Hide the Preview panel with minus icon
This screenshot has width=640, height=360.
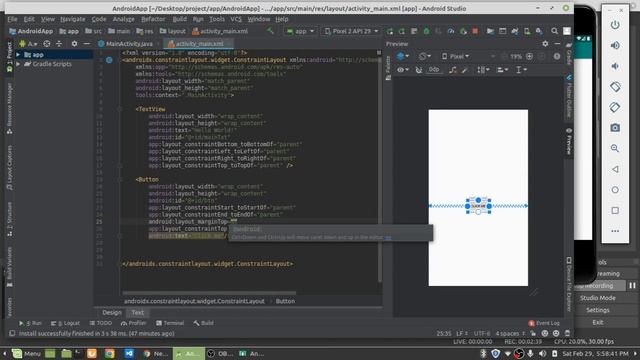tap(558, 44)
